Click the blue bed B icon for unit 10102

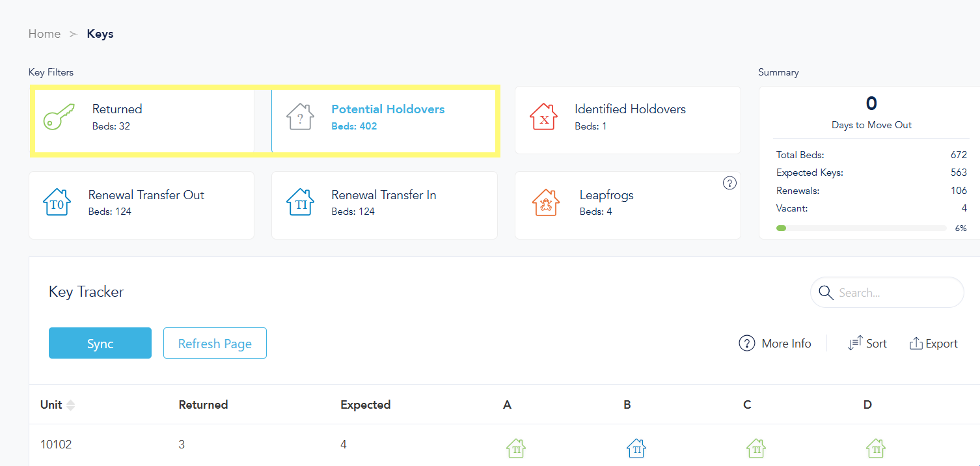coord(636,448)
